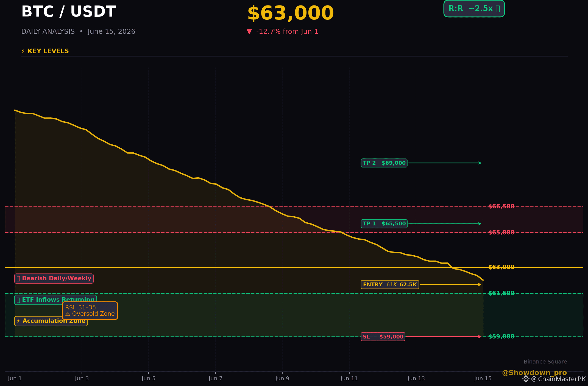Screen dimensions: 588x386
Task: Click the green $59,000 level label at right
Action: click(x=501, y=337)
